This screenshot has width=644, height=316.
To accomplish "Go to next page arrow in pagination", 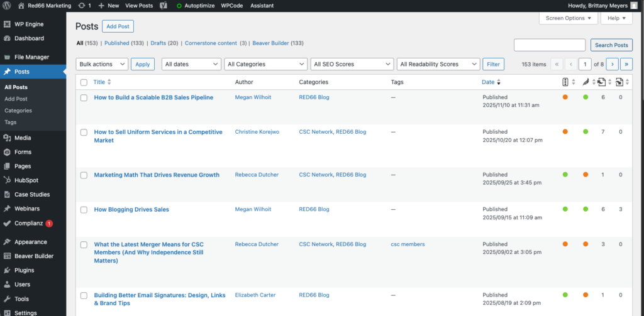I will 611,64.
